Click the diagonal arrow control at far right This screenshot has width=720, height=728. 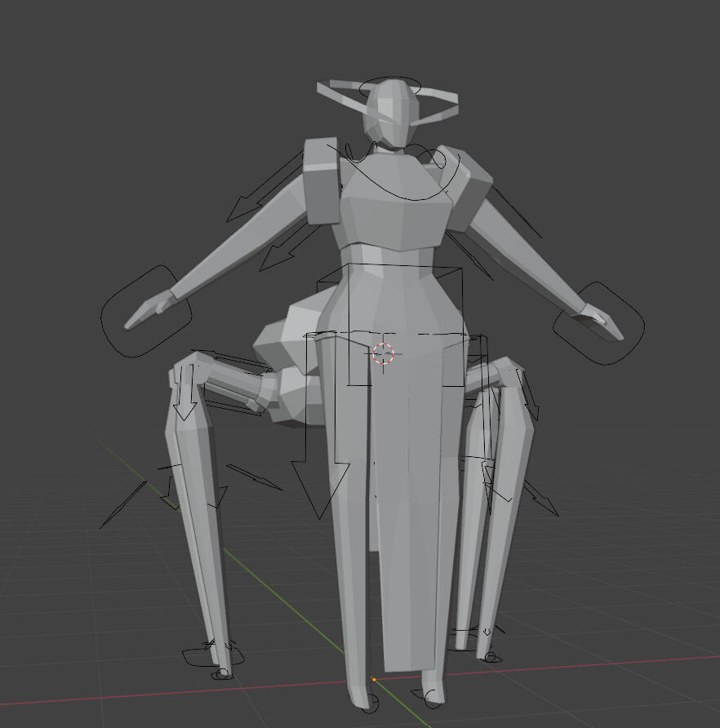click(x=543, y=499)
